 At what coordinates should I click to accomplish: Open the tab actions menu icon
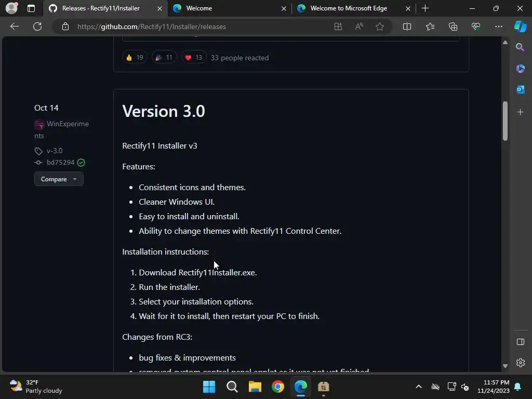point(31,8)
